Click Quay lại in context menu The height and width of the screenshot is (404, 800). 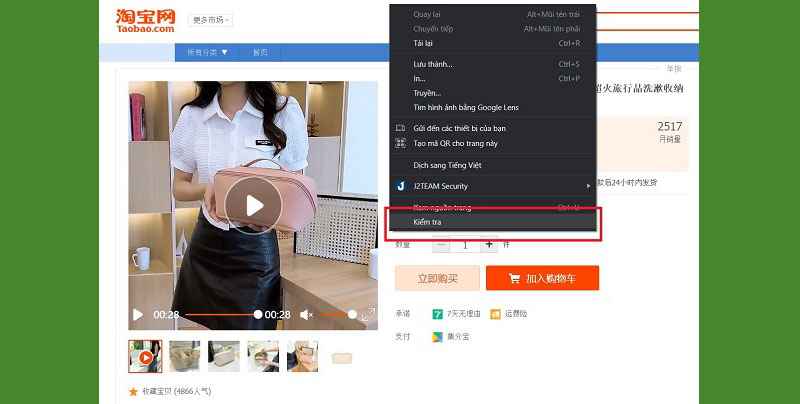point(493,14)
